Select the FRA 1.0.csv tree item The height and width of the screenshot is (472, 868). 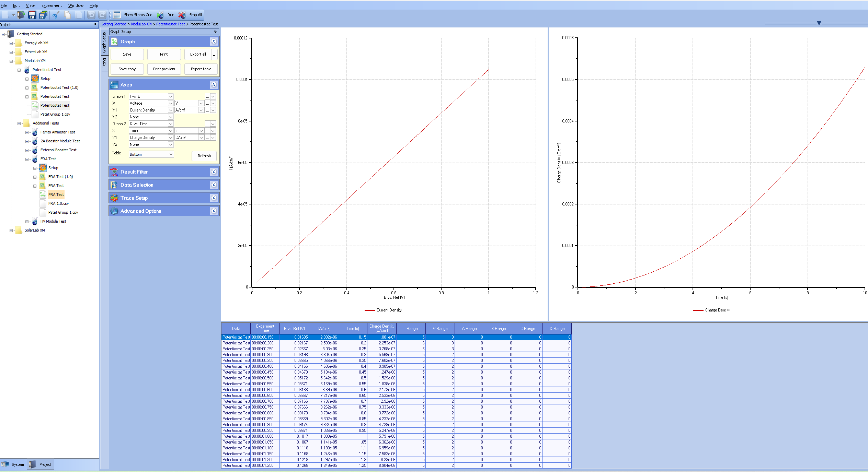point(58,203)
